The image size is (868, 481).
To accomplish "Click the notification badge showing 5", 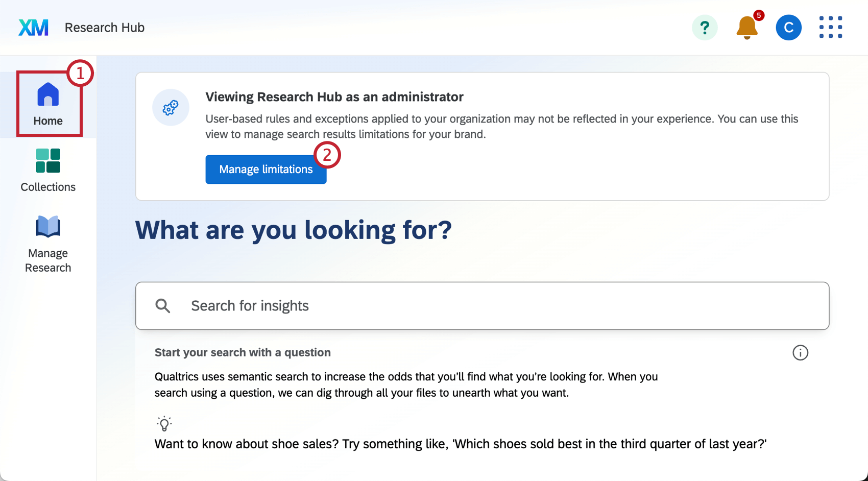I will (759, 16).
